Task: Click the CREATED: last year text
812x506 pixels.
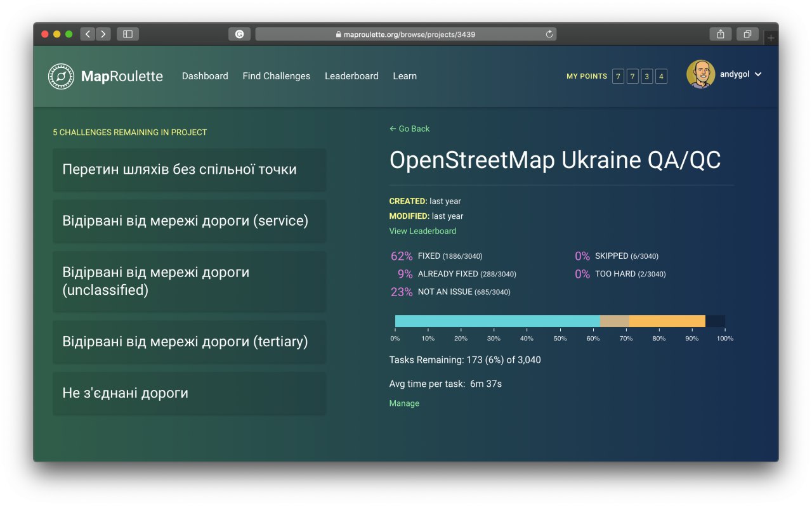Action: click(x=425, y=201)
